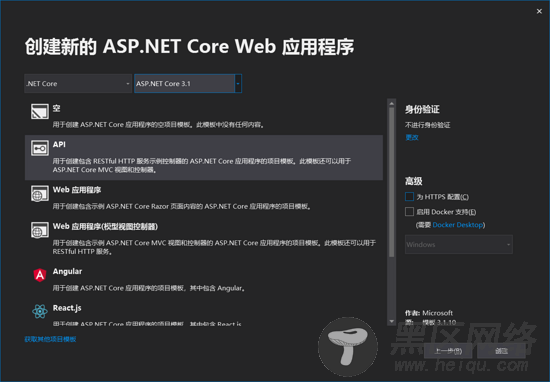Enable the 启用 Docker 支持 checkbox
This screenshot has height=382, width=550.
click(409, 212)
